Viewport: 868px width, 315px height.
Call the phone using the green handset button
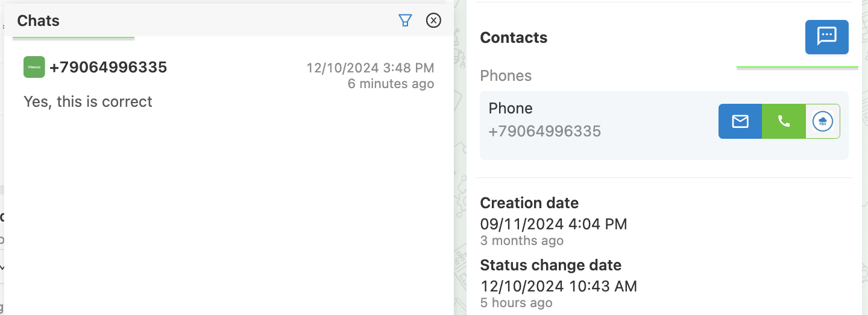click(x=784, y=121)
